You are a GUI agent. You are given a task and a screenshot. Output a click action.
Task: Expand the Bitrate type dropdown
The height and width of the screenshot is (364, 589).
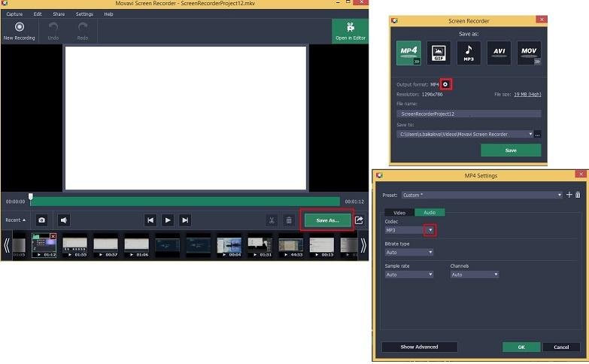tap(430, 253)
